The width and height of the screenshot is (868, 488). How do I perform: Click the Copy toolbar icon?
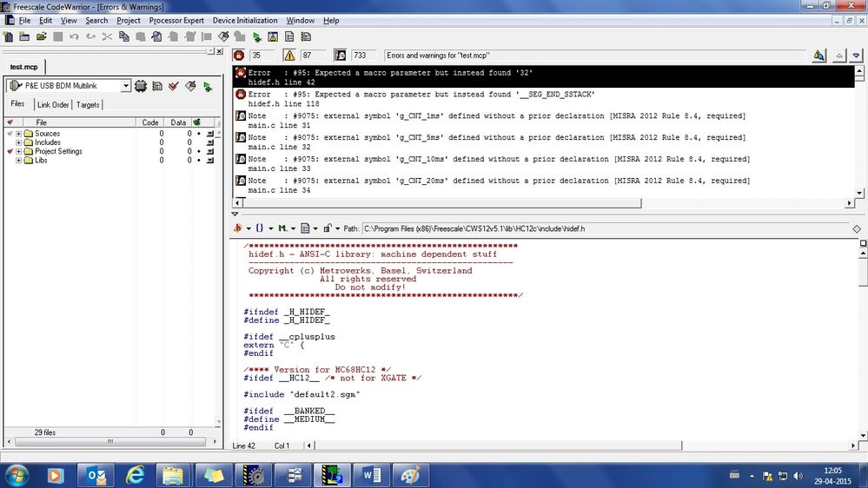[x=124, y=37]
